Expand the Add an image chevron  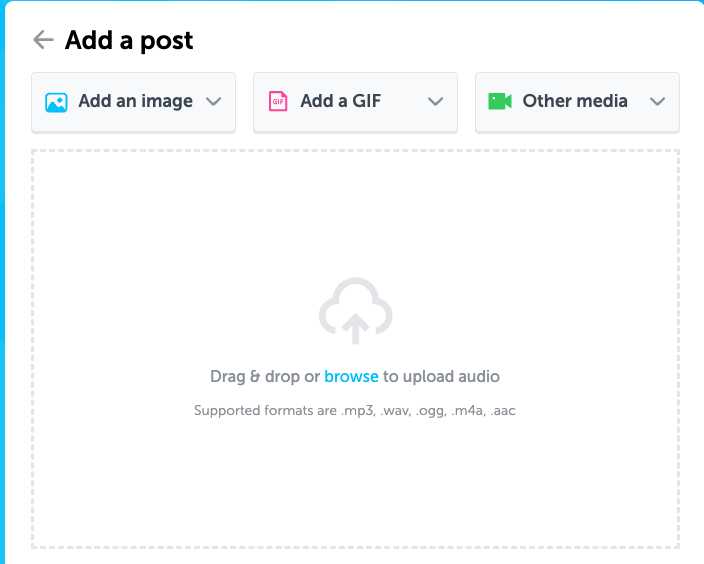click(214, 101)
